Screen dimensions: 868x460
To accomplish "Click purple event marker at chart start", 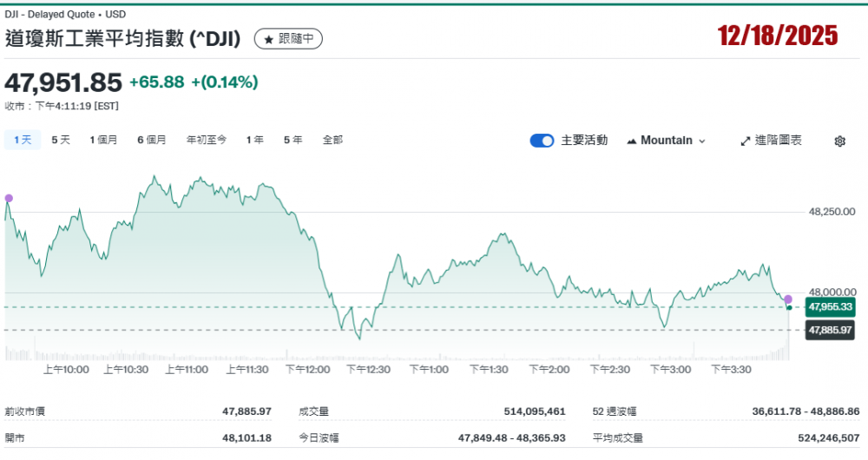I will pos(9,198).
